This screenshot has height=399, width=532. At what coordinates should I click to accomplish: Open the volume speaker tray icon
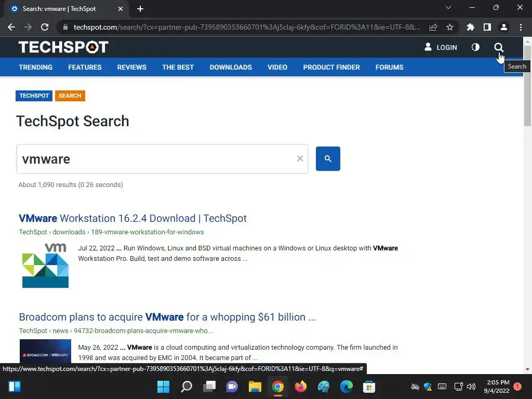tap(471, 387)
